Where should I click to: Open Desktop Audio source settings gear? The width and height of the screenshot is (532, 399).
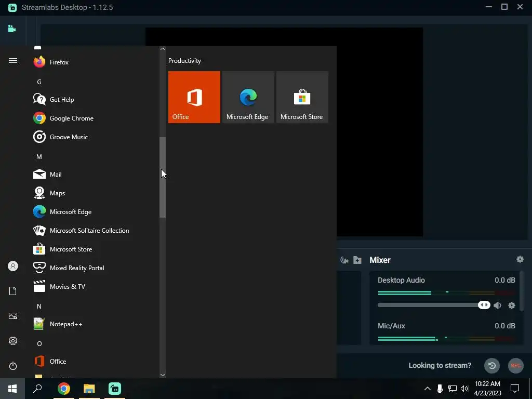tap(512, 305)
